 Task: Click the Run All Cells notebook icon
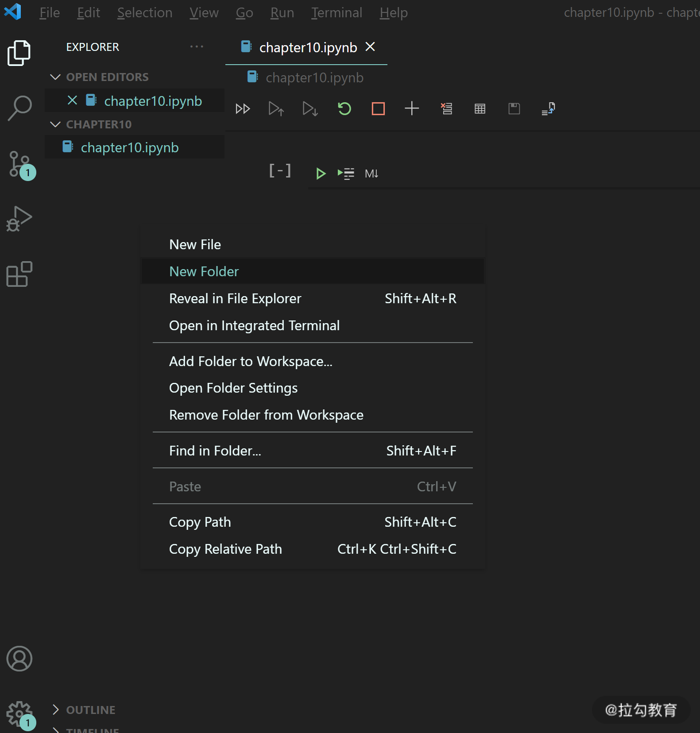(243, 109)
